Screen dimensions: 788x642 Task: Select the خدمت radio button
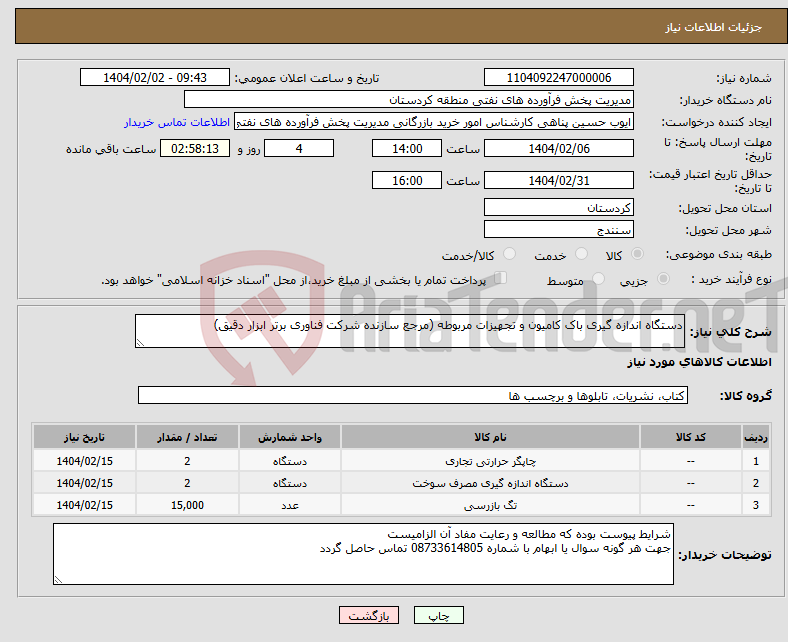coord(581,254)
